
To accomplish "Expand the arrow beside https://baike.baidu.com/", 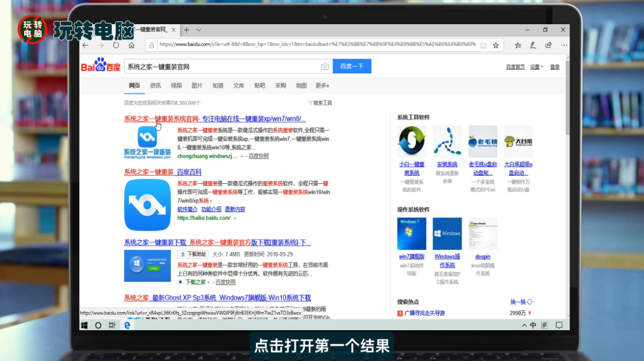I will coord(235,218).
